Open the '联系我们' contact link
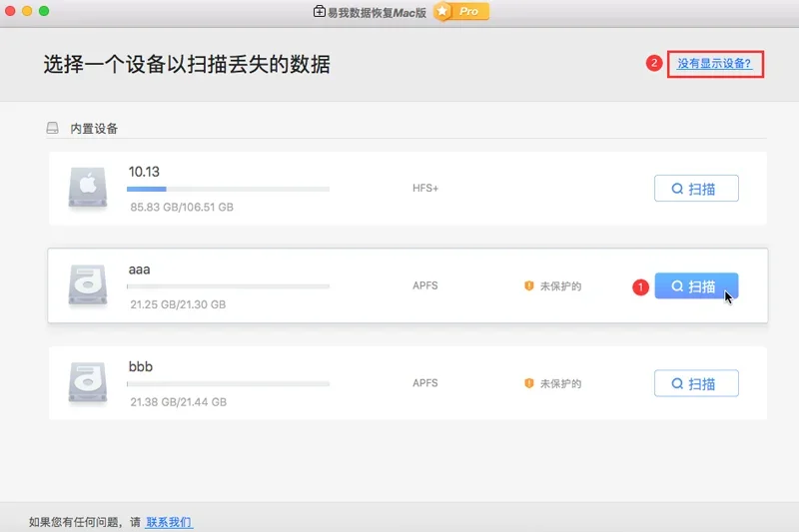The image size is (799, 532). (x=169, y=522)
